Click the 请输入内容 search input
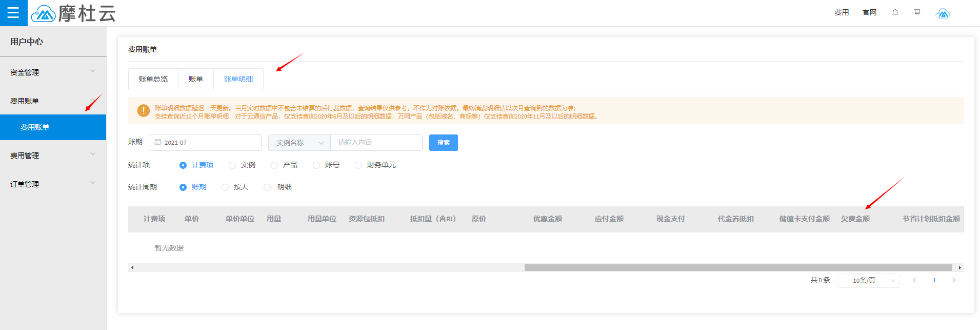The width and height of the screenshot is (980, 330). coord(376,143)
